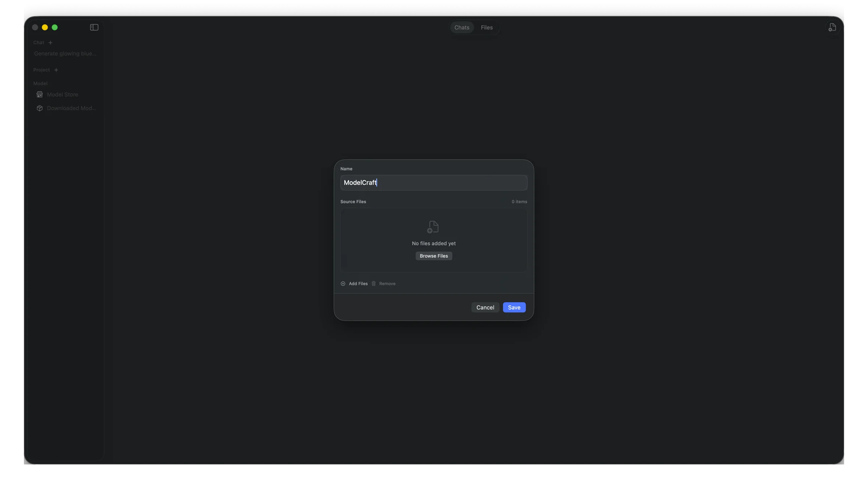Click the add-file icon in top right
This screenshot has height=496, width=868.
coord(832,27)
